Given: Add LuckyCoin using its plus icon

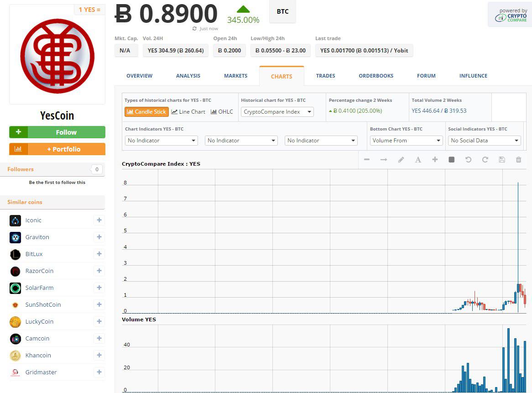Looking at the screenshot, I should pyautogui.click(x=99, y=321).
